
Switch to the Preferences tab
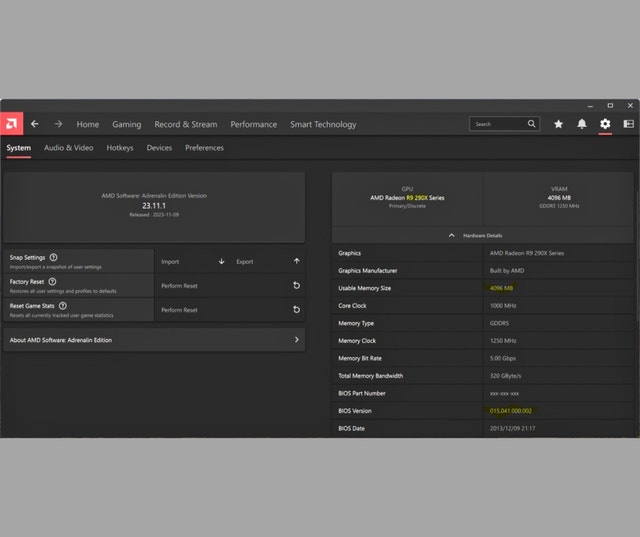tap(204, 148)
